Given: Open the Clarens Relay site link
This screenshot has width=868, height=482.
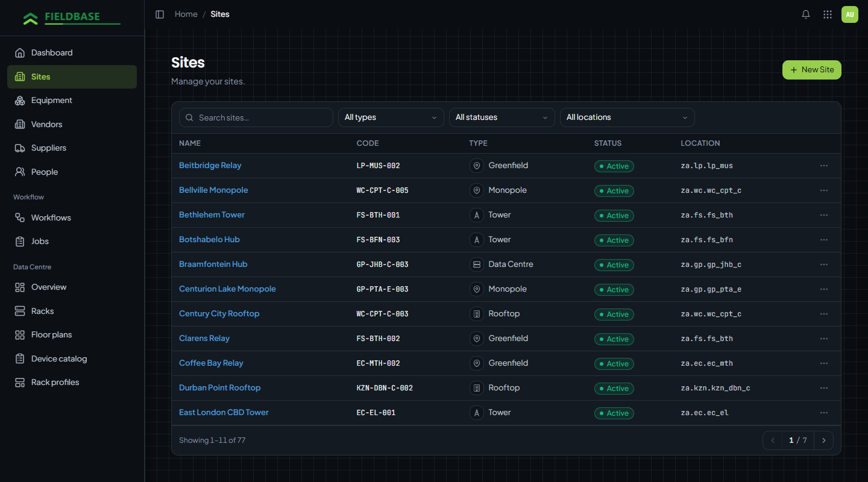Looking at the screenshot, I should (x=204, y=339).
